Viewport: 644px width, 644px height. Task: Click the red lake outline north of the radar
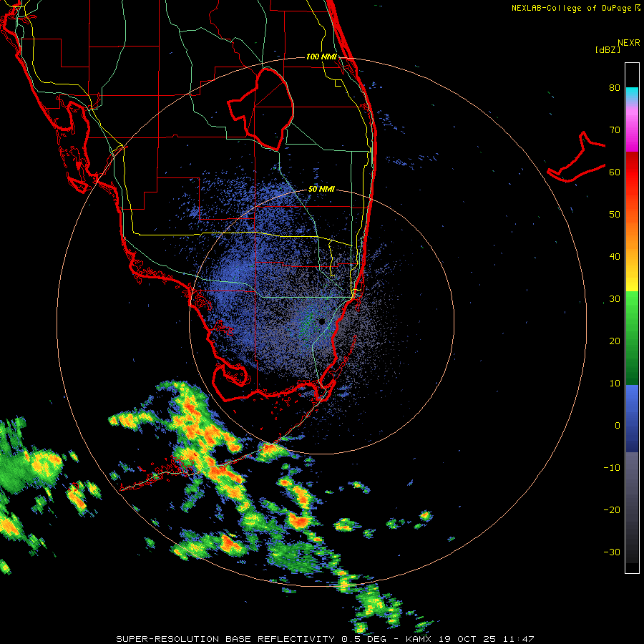[x=261, y=109]
